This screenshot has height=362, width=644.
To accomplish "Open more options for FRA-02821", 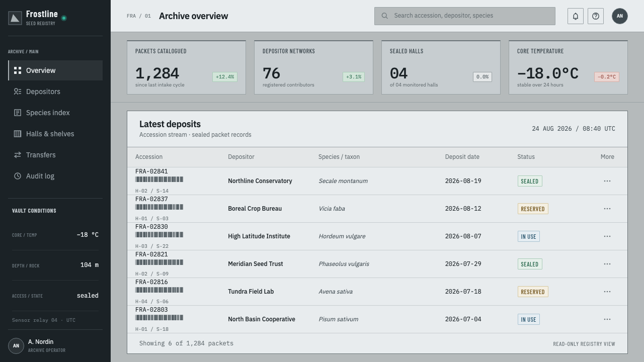I will coord(607,264).
